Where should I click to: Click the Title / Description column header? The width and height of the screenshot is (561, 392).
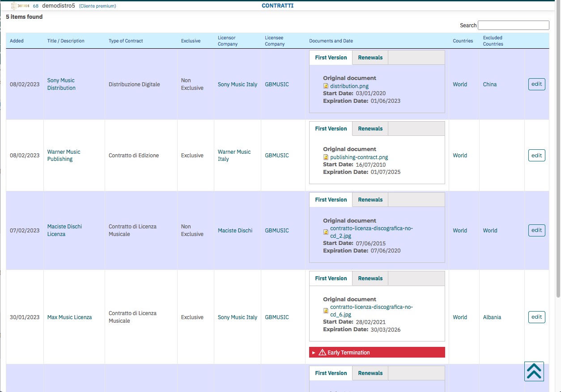point(66,41)
